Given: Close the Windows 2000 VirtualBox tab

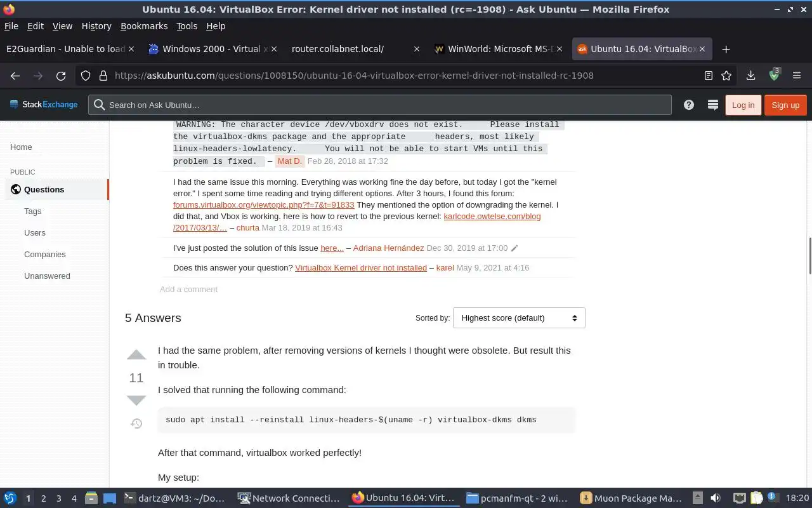Looking at the screenshot, I should click(274, 49).
